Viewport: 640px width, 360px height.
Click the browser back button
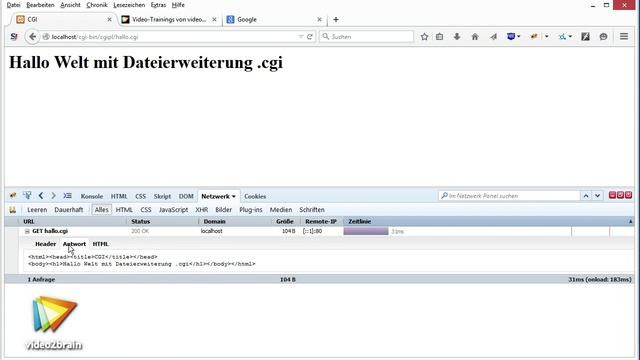(32, 37)
